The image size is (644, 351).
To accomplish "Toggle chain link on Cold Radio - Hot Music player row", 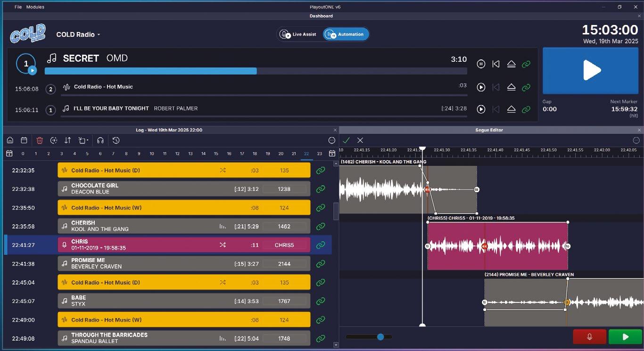I will [x=526, y=87].
